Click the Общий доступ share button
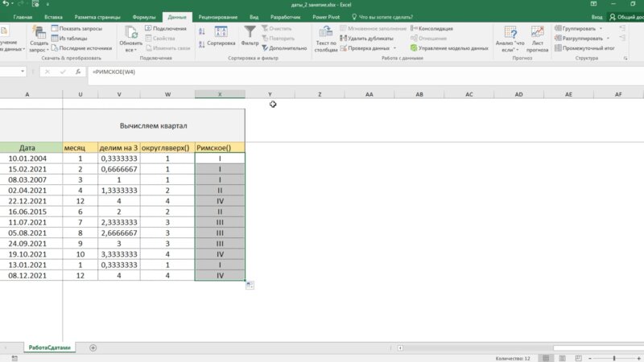Image resolution: width=644 pixels, height=362 pixels. [626, 17]
